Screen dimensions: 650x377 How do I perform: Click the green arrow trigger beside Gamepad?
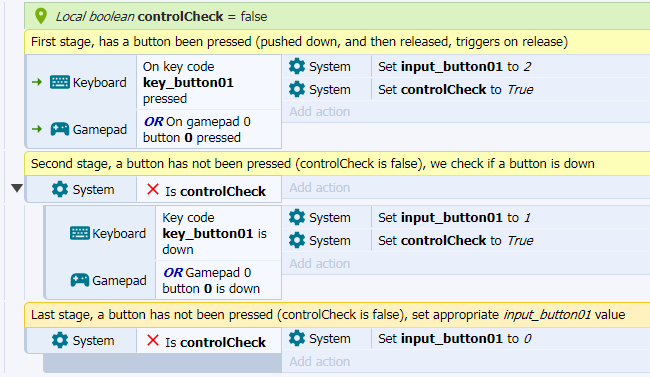pyautogui.click(x=37, y=129)
